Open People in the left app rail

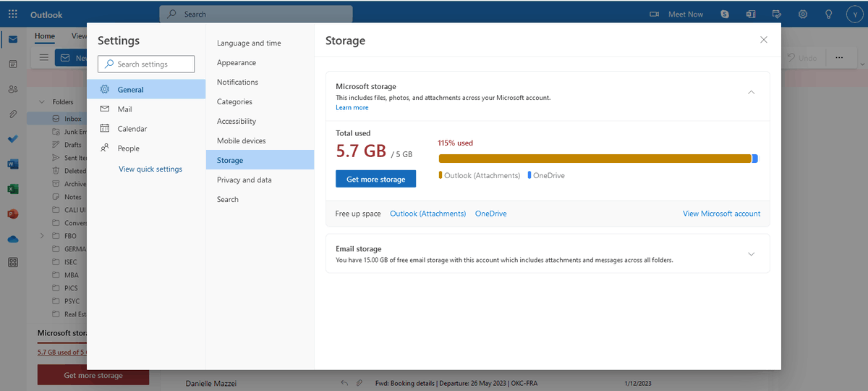coord(13,89)
